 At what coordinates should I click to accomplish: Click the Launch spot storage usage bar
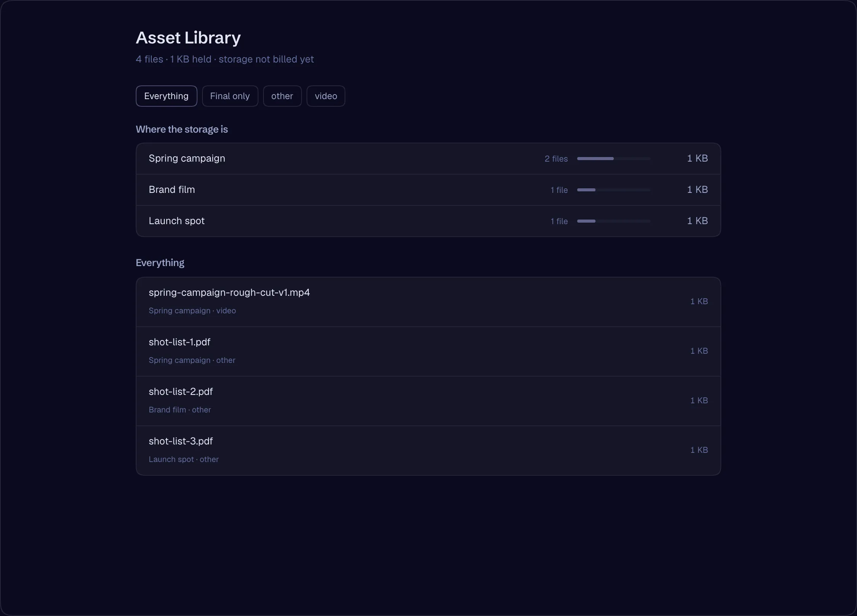(x=614, y=221)
